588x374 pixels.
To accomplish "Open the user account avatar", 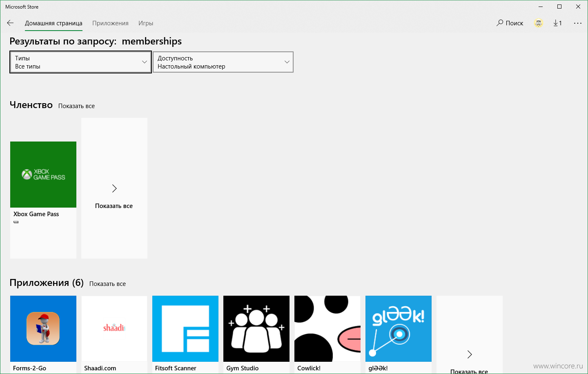I will click(x=539, y=23).
